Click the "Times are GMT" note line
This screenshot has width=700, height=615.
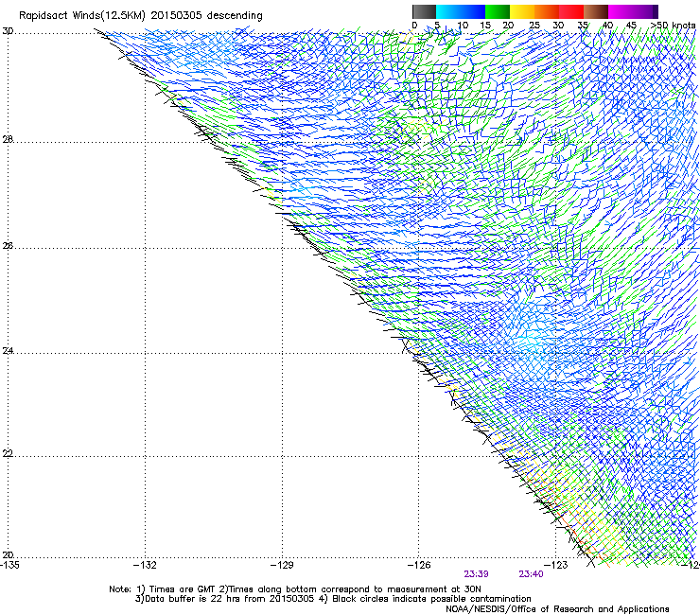(294, 589)
